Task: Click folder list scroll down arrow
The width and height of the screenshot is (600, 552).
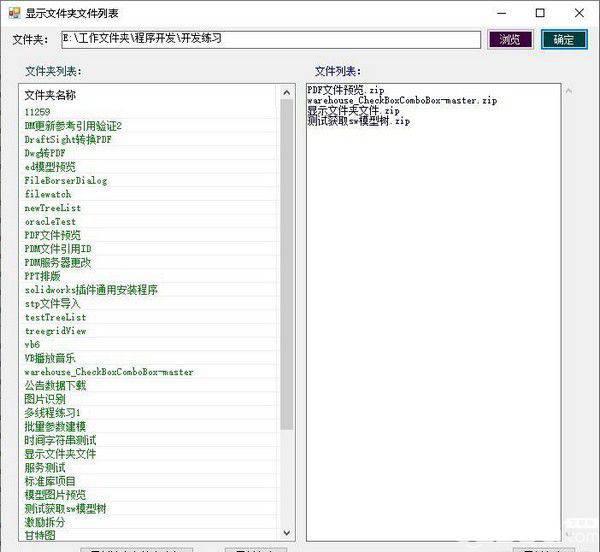Action: click(x=287, y=532)
